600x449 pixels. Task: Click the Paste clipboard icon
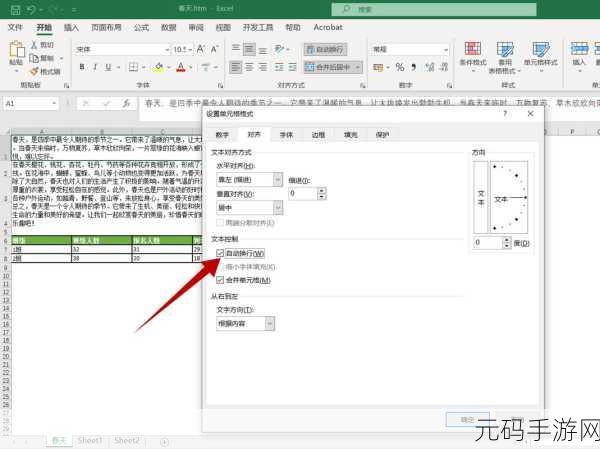click(16, 50)
